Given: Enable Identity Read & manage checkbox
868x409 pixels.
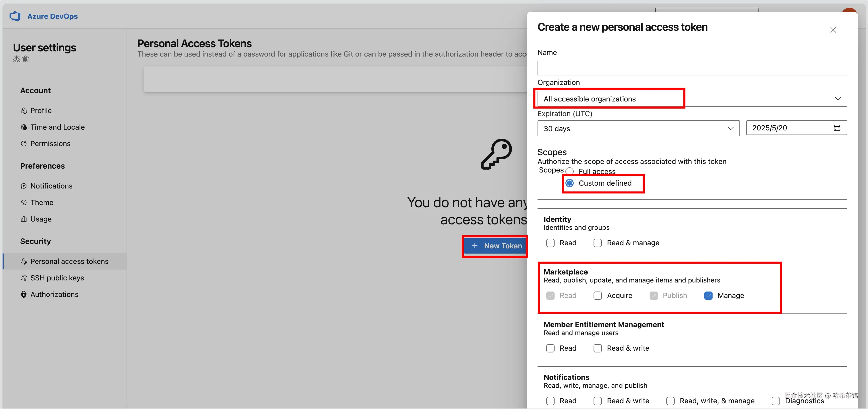Looking at the screenshot, I should click(x=597, y=243).
